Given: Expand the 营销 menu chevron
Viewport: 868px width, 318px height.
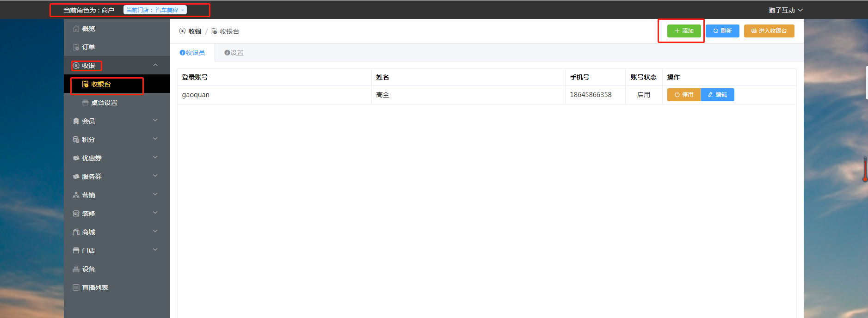Looking at the screenshot, I should click(155, 195).
